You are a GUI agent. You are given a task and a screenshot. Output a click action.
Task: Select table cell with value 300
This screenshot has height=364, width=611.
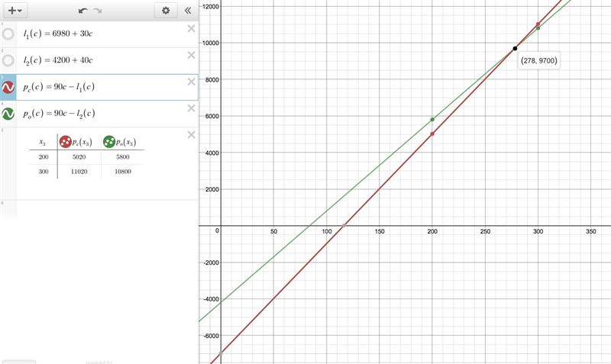(x=44, y=171)
